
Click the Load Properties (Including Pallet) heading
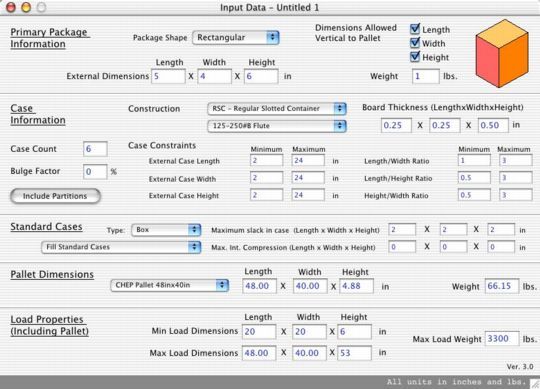(50, 325)
